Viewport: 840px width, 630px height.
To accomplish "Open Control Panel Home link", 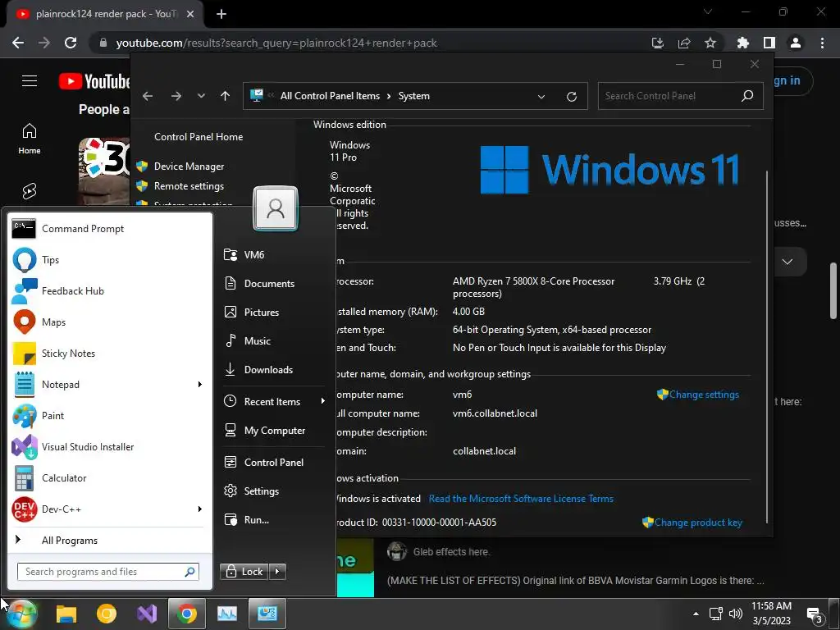I will [199, 137].
